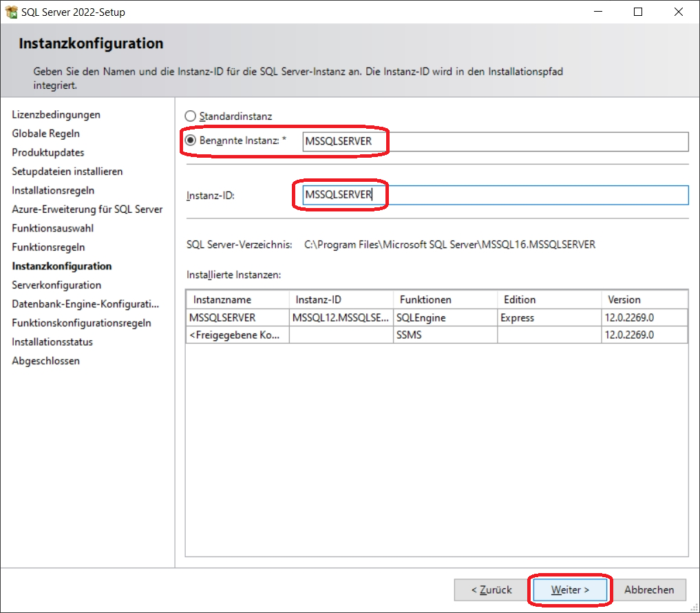Open the Globale Regeln step

click(46, 134)
